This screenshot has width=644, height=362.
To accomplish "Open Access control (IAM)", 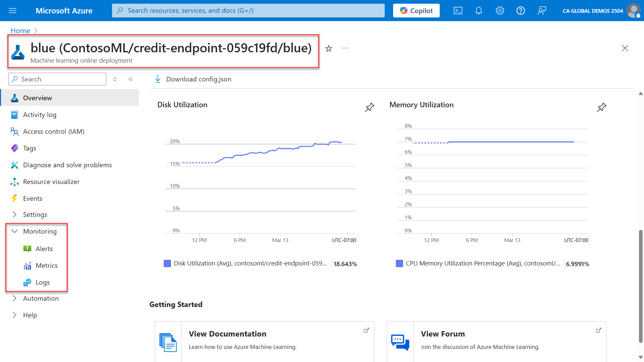I will pyautogui.click(x=54, y=131).
